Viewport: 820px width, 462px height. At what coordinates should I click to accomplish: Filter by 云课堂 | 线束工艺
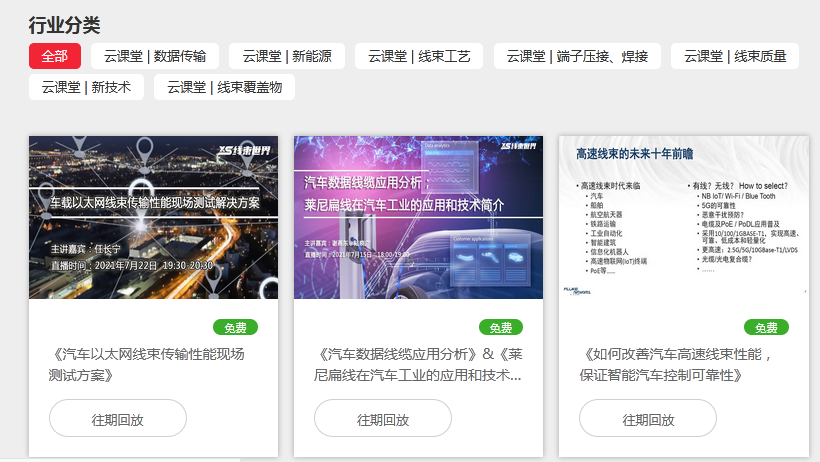tap(419, 56)
